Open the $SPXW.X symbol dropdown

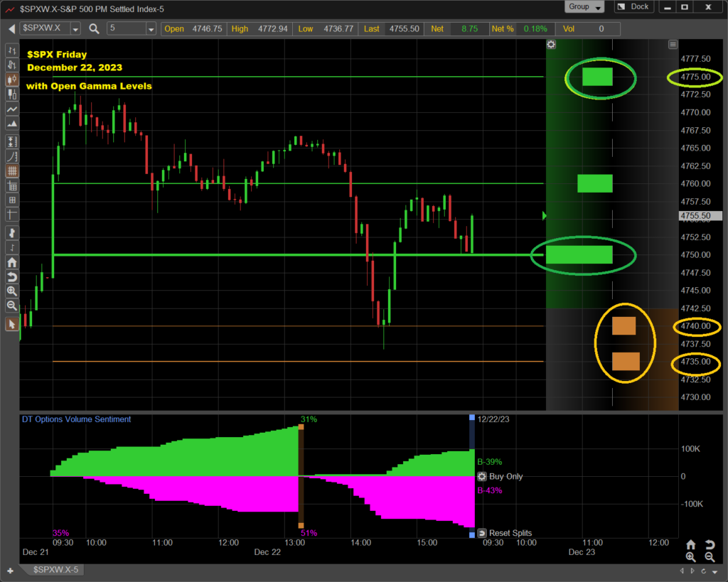click(x=75, y=29)
